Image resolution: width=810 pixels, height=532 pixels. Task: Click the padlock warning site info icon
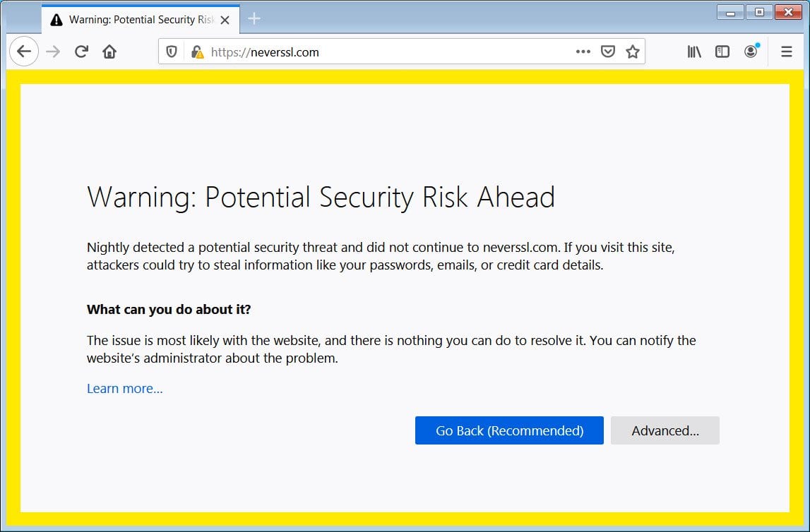197,52
